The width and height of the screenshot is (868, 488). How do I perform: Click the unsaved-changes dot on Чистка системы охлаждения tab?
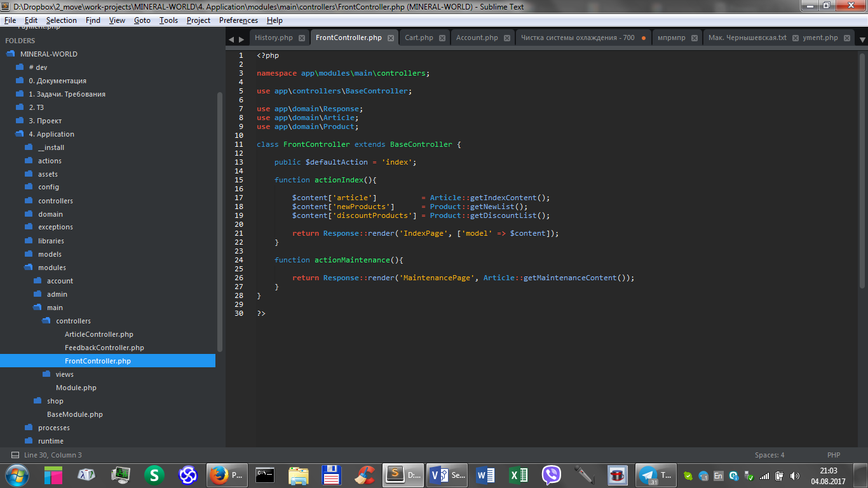pyautogui.click(x=643, y=38)
